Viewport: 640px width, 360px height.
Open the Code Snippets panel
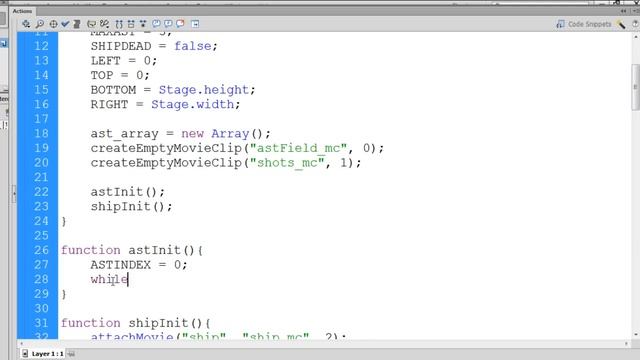[584, 24]
